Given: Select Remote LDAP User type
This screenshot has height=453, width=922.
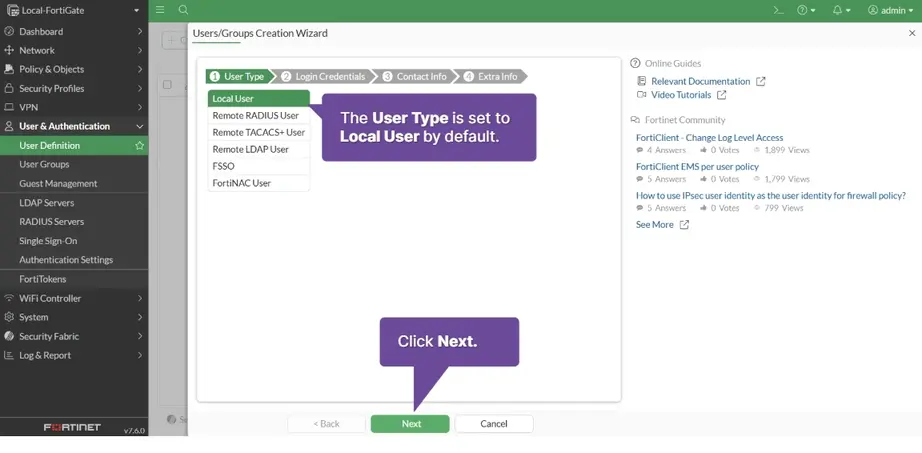Looking at the screenshot, I should (x=259, y=149).
